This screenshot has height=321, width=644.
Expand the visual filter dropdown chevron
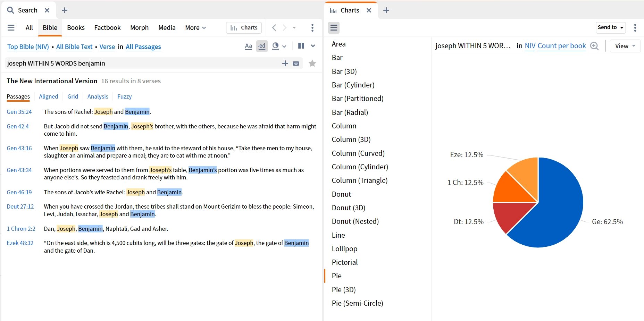pos(284,46)
